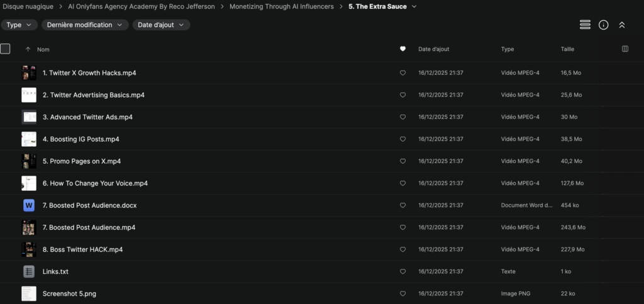Screen dimensions: 644x304
Task: Expand the 5. The Extra Sauce folder menu
Action: click(x=414, y=7)
